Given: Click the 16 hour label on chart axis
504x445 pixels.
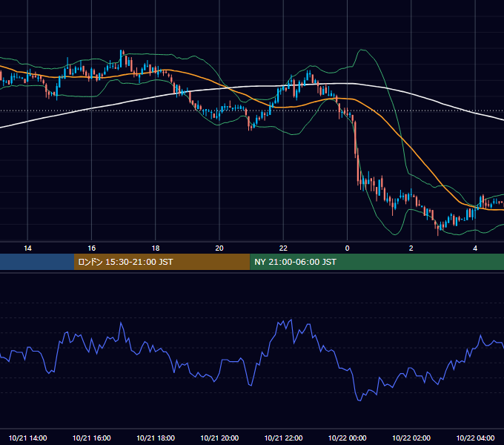Looking at the screenshot, I should [92, 248].
